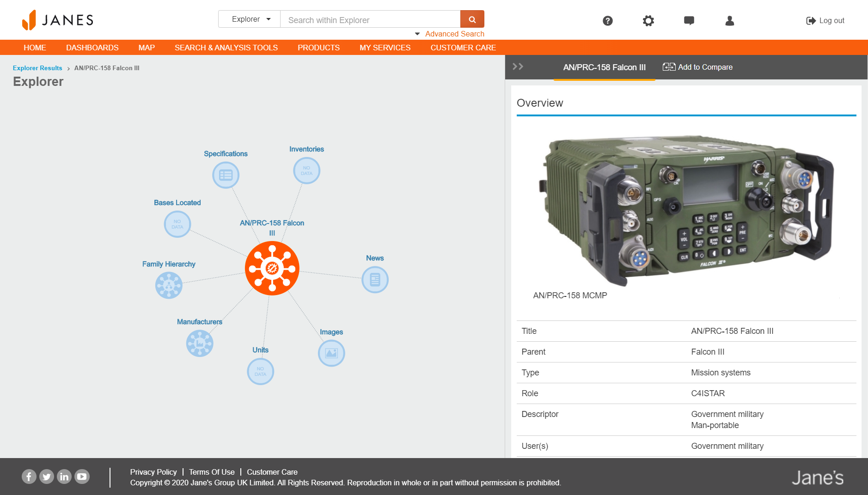This screenshot has width=868, height=495.
Task: Open the DASHBOARDS menu
Action: (x=92, y=48)
